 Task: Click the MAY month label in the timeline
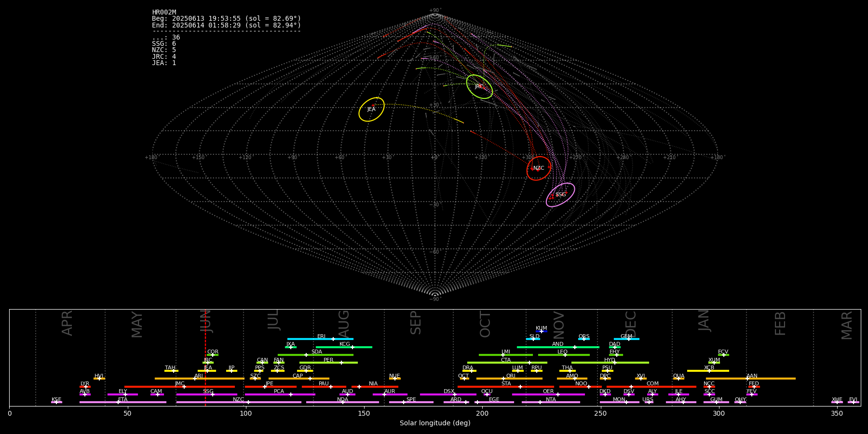(x=137, y=325)
